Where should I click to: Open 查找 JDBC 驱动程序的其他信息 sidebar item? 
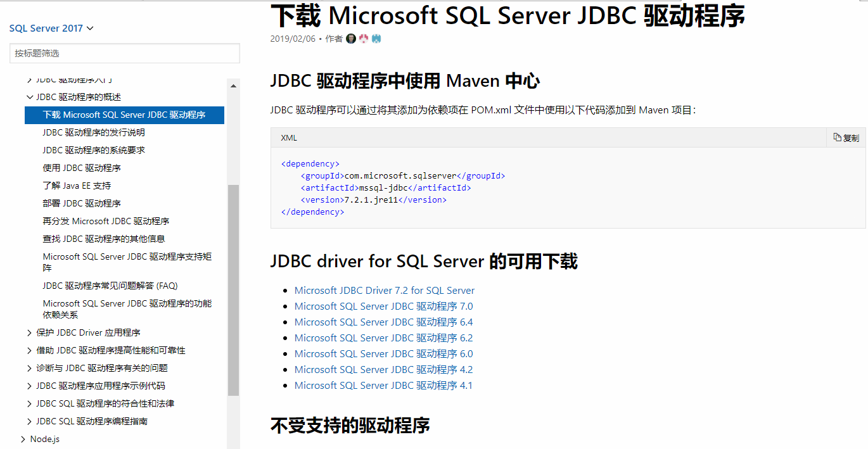[x=104, y=239]
